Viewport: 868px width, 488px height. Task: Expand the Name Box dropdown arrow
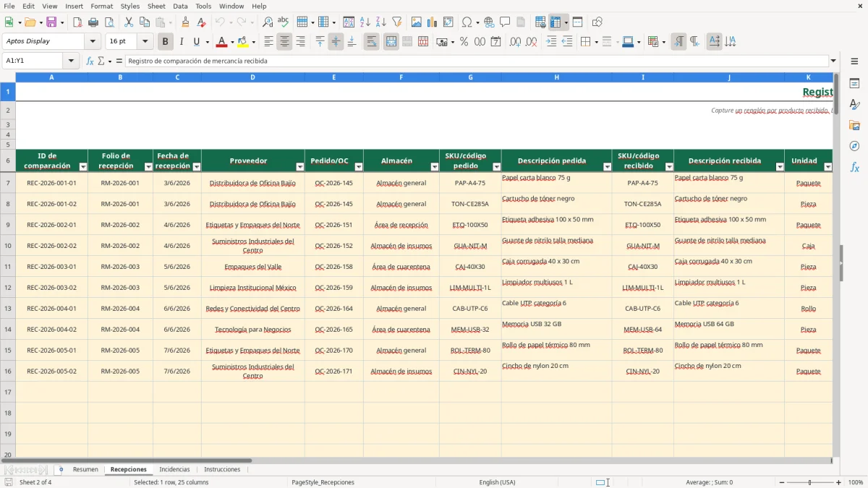71,61
